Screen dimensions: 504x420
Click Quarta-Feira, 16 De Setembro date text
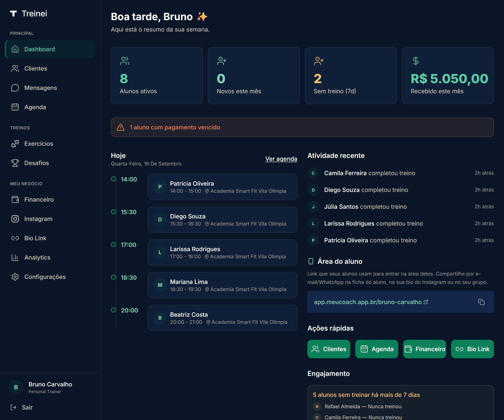pos(146,164)
